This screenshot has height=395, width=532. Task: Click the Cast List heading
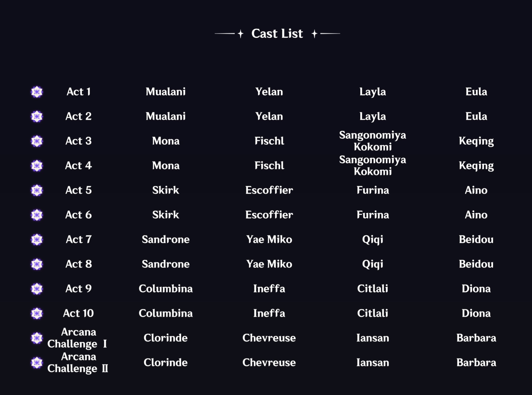(x=277, y=34)
